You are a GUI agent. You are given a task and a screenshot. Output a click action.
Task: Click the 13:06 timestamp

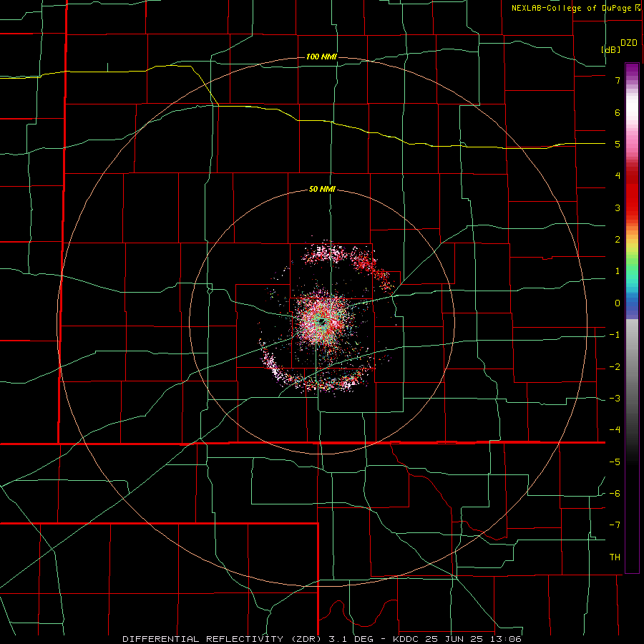pyautogui.click(x=507, y=639)
